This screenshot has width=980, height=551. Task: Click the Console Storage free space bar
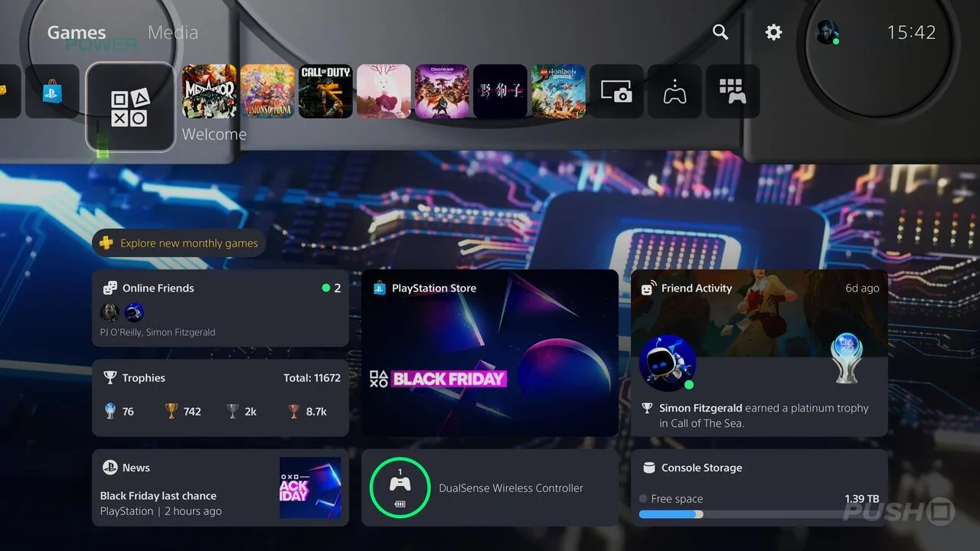pyautogui.click(x=759, y=514)
